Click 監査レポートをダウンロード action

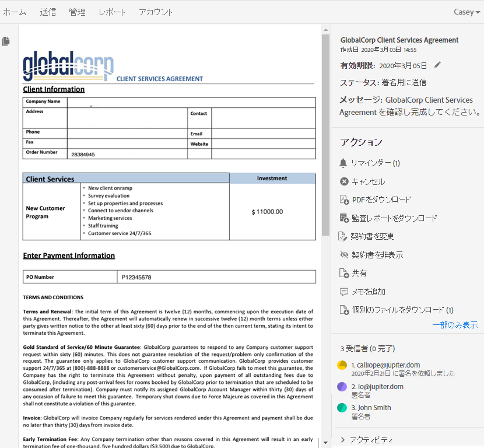click(x=394, y=218)
